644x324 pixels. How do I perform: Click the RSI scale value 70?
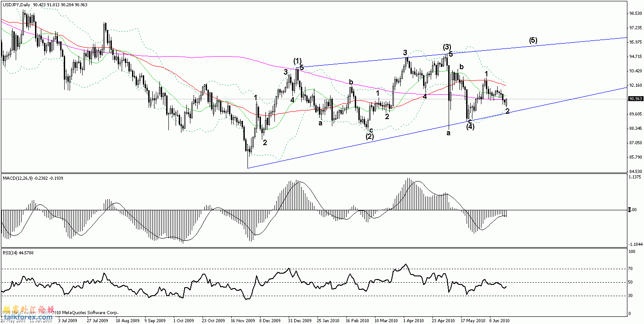coord(631,269)
